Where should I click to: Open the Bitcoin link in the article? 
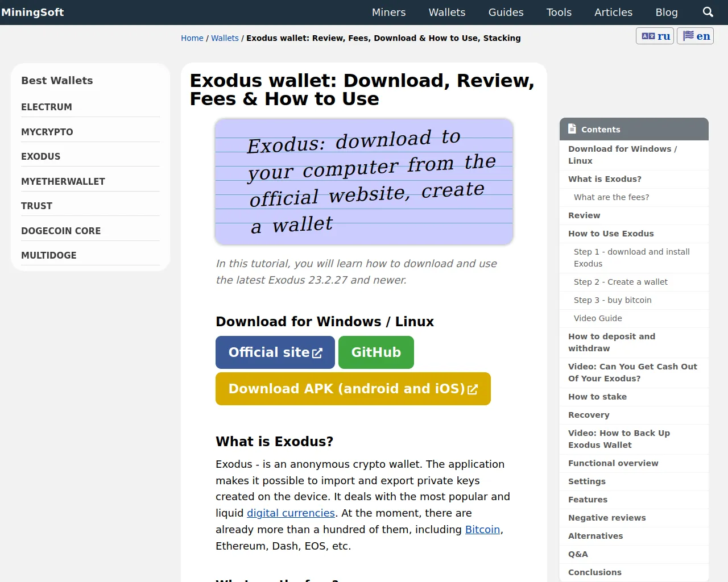[x=482, y=530]
